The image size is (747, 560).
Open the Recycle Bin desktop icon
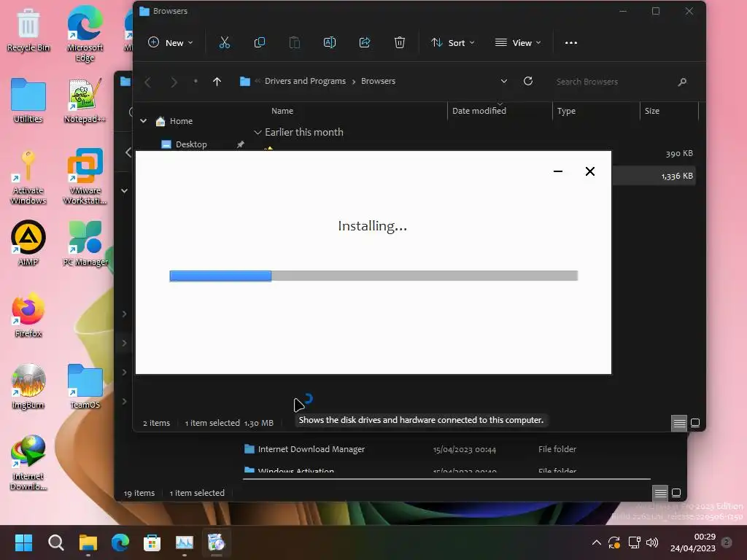click(x=28, y=30)
